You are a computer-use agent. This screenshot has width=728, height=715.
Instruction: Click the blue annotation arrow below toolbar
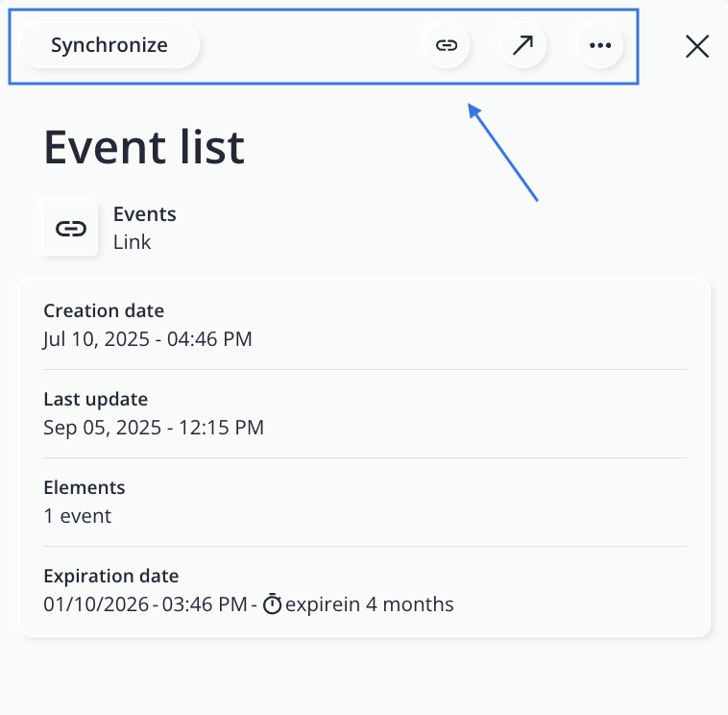pos(502,152)
